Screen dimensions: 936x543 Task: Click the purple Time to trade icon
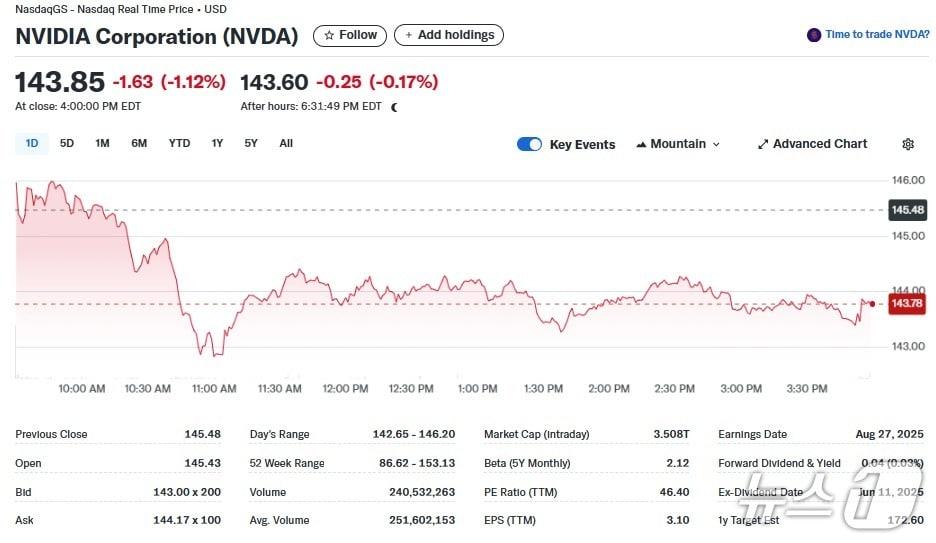click(814, 35)
